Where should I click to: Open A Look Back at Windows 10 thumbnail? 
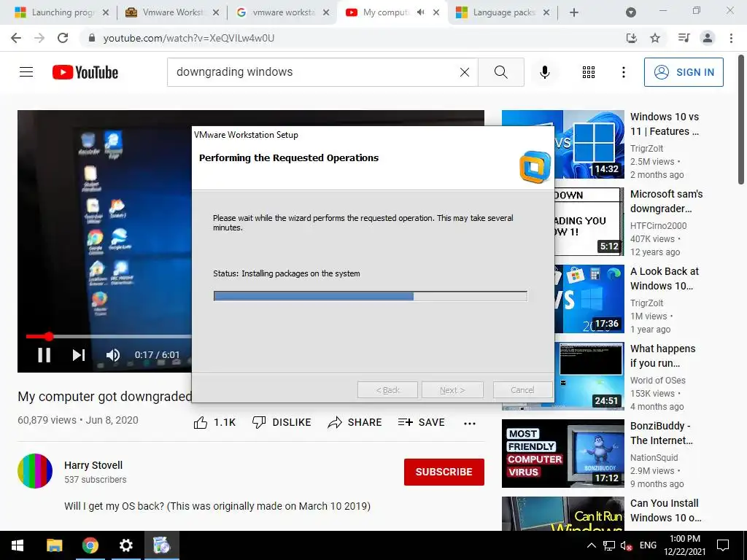point(589,299)
